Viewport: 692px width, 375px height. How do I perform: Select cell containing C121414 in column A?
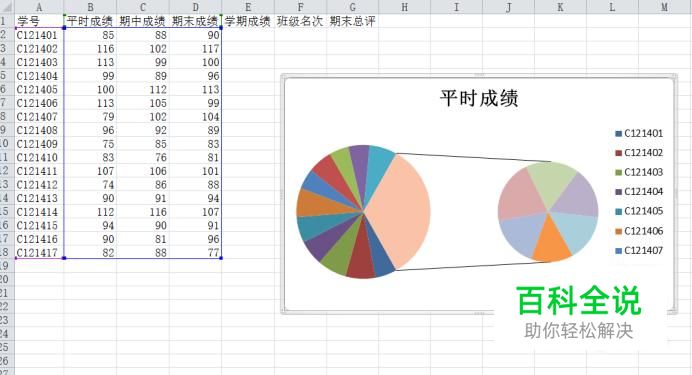39,212
